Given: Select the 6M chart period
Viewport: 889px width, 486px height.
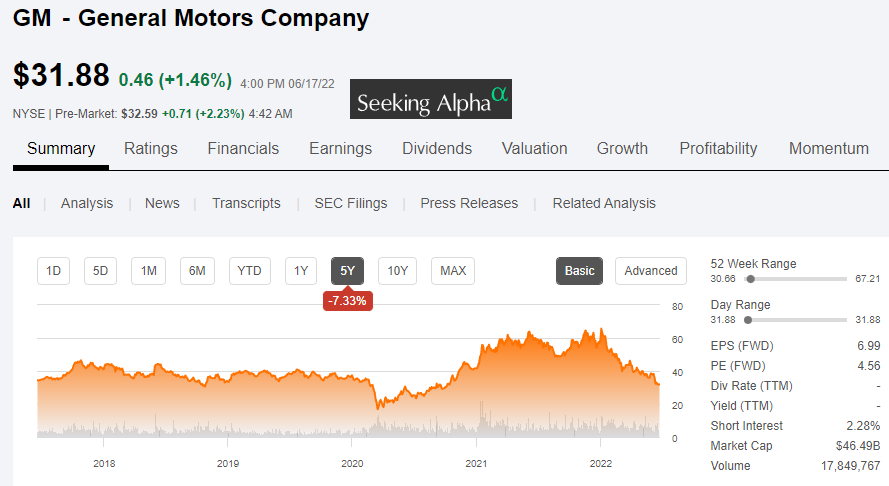Looking at the screenshot, I should click(197, 270).
